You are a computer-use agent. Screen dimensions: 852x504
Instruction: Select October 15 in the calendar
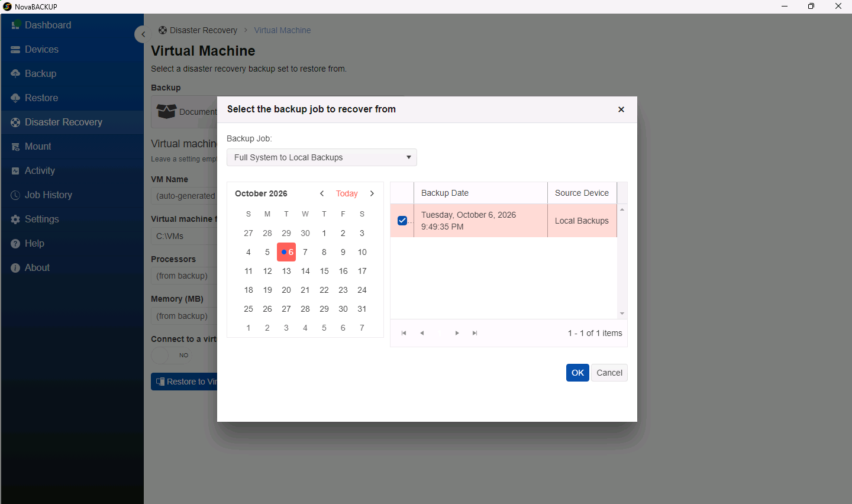324,271
